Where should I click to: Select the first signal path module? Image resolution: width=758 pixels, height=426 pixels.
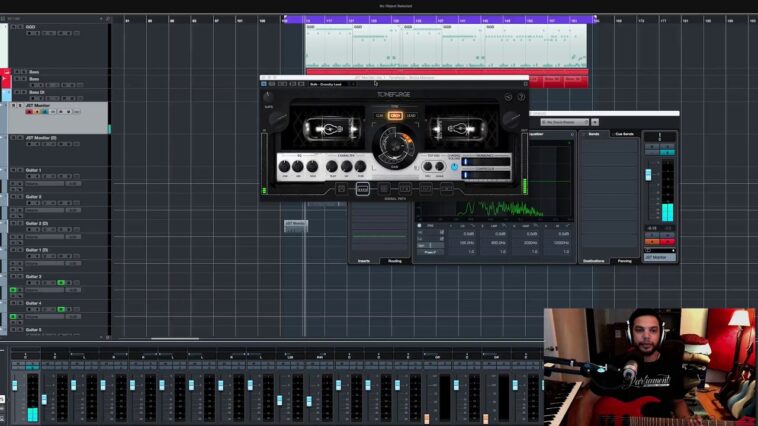[341, 189]
